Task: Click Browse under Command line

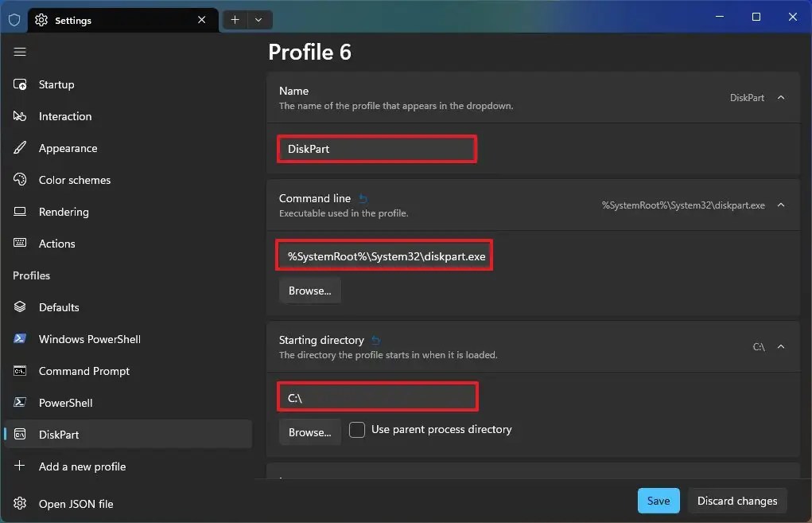Action: tap(309, 291)
